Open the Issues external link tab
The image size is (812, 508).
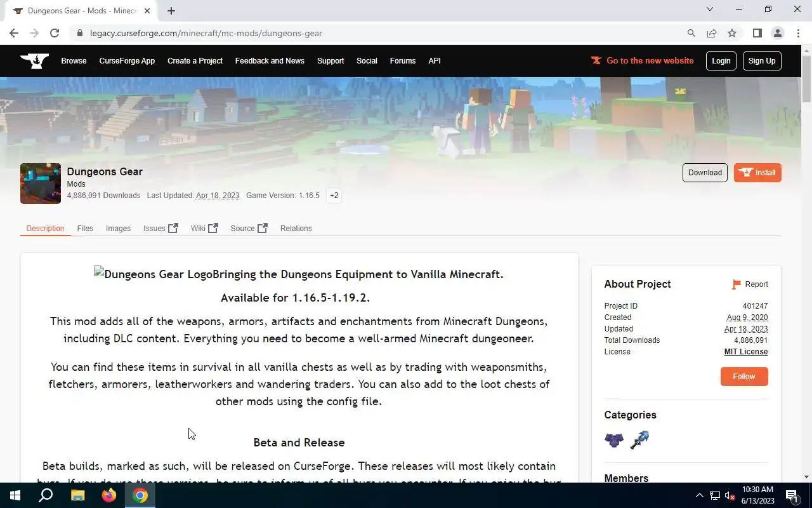click(160, 229)
